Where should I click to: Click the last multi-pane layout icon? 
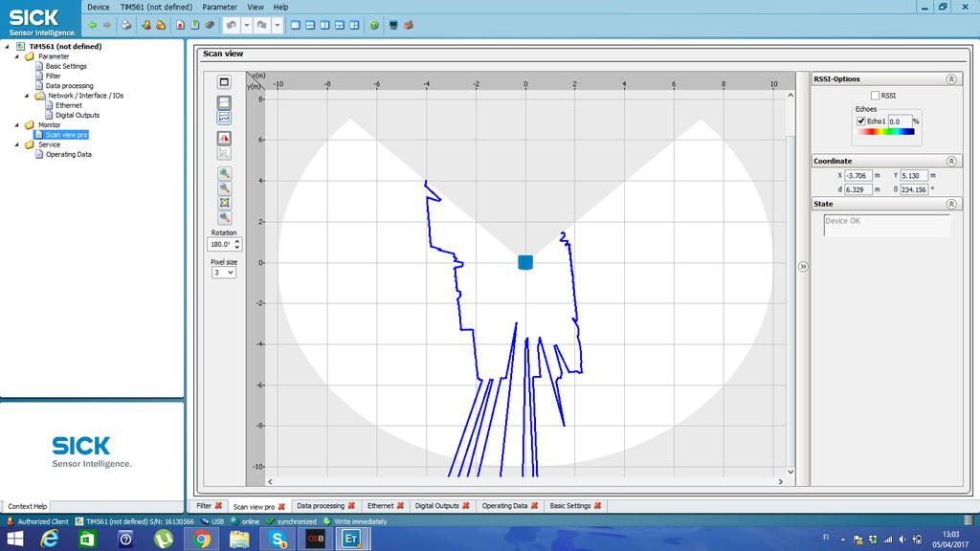pyautogui.click(x=354, y=25)
